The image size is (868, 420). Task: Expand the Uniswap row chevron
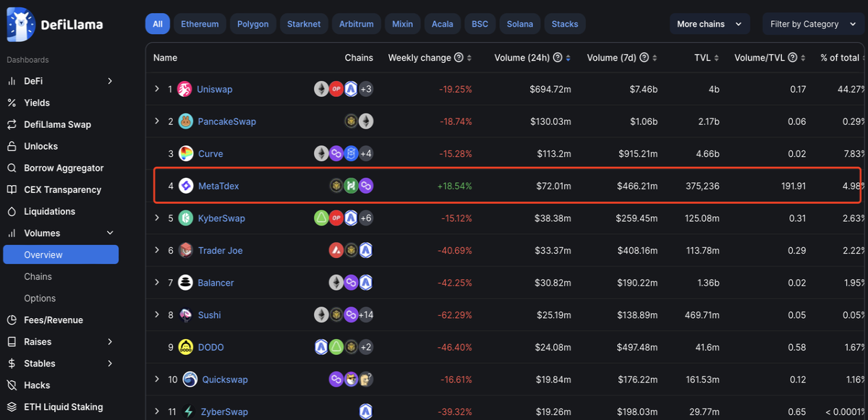(157, 89)
